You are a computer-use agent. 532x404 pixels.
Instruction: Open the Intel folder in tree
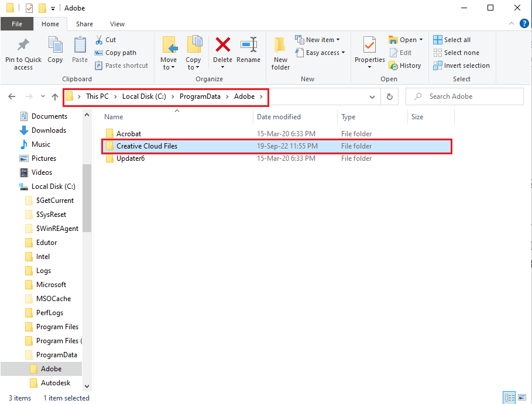(x=37, y=257)
